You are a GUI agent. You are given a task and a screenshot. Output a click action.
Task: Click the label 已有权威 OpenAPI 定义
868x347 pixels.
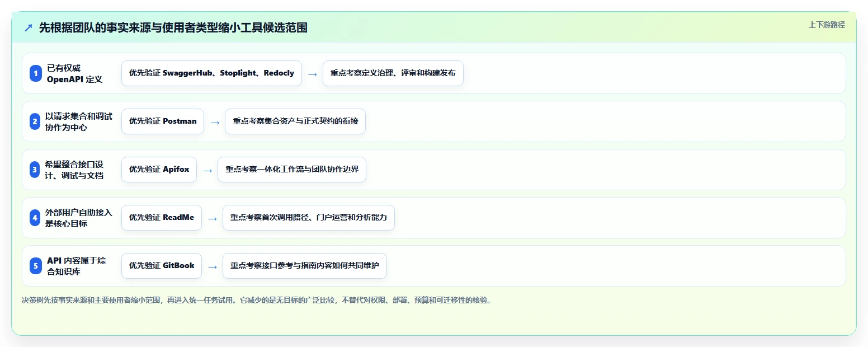pyautogui.click(x=74, y=73)
